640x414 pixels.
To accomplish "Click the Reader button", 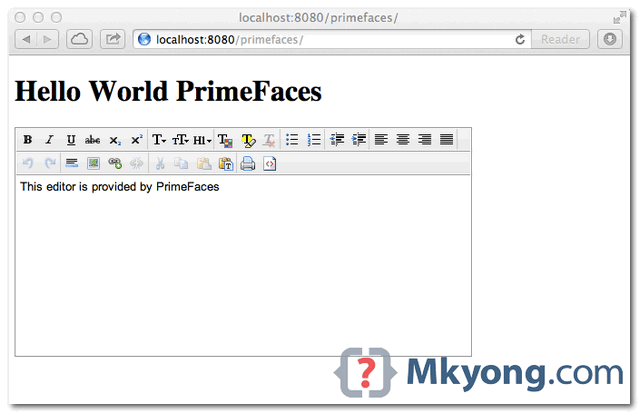I will pos(560,40).
